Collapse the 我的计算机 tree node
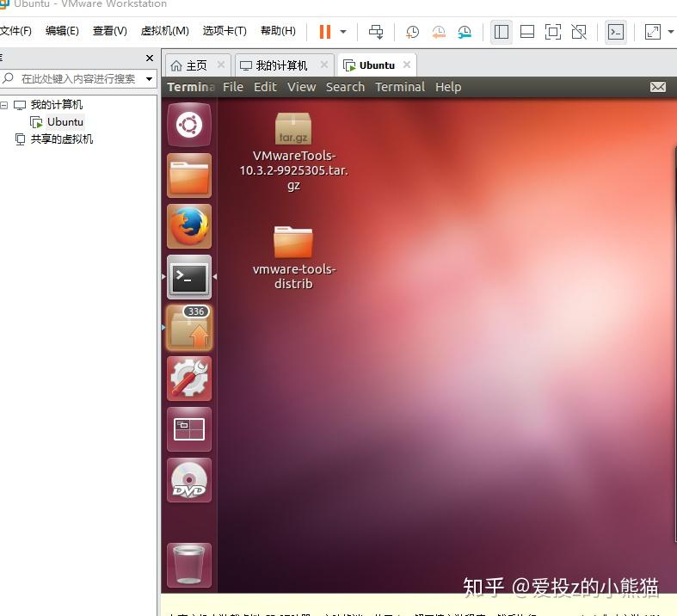The height and width of the screenshot is (616, 677). click(x=4, y=105)
